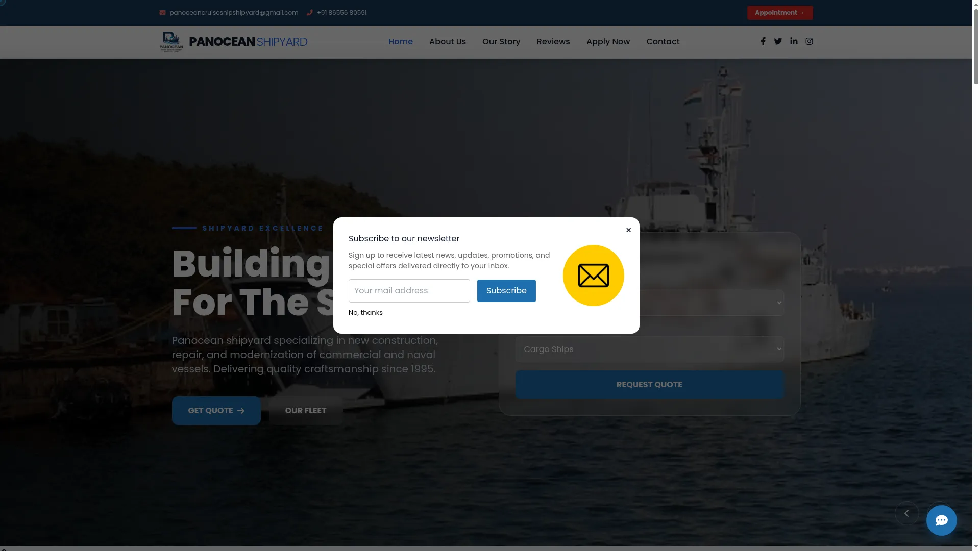Click the Panocean logo image
This screenshot has height=551, width=980.
pos(171,42)
